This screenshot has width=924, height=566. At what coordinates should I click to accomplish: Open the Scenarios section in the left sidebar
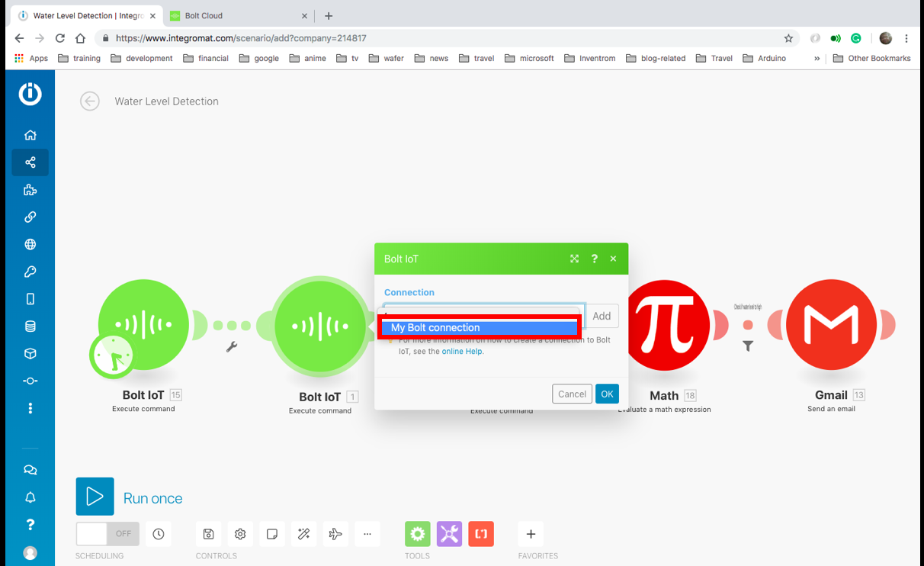point(30,162)
